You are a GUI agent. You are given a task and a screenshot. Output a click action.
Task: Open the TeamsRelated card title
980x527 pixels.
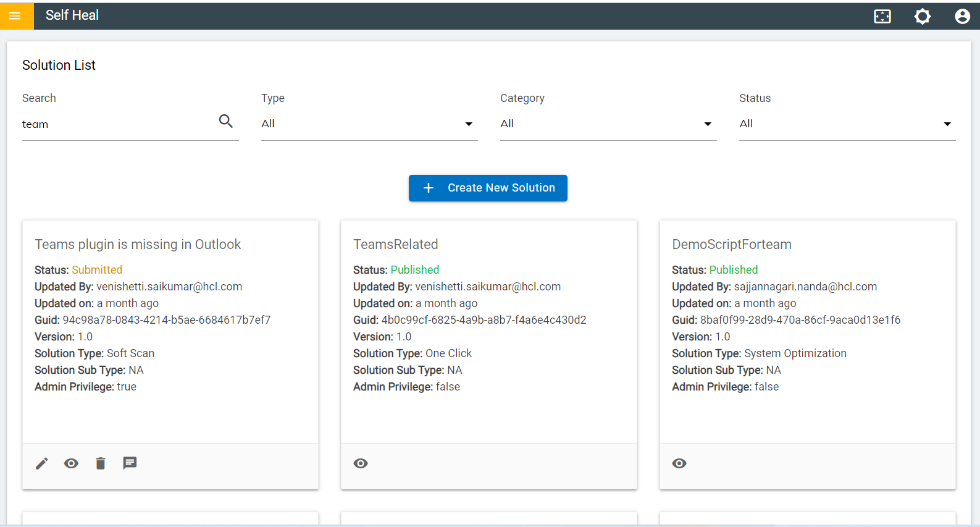click(396, 245)
